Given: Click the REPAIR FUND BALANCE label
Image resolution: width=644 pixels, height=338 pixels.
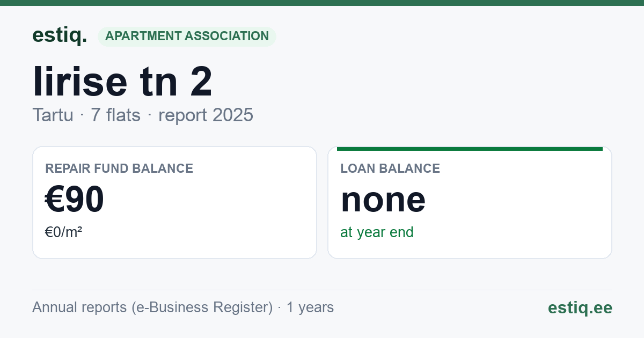Looking at the screenshot, I should (x=119, y=168).
